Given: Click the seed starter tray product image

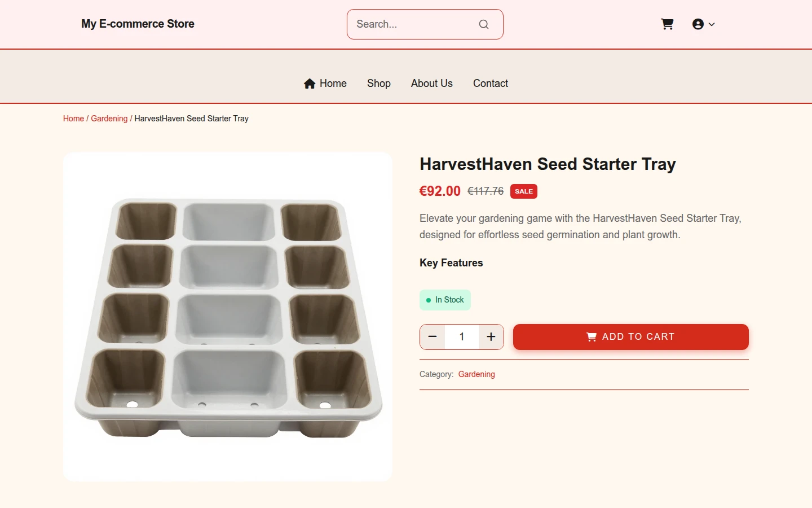Looking at the screenshot, I should [x=228, y=317].
